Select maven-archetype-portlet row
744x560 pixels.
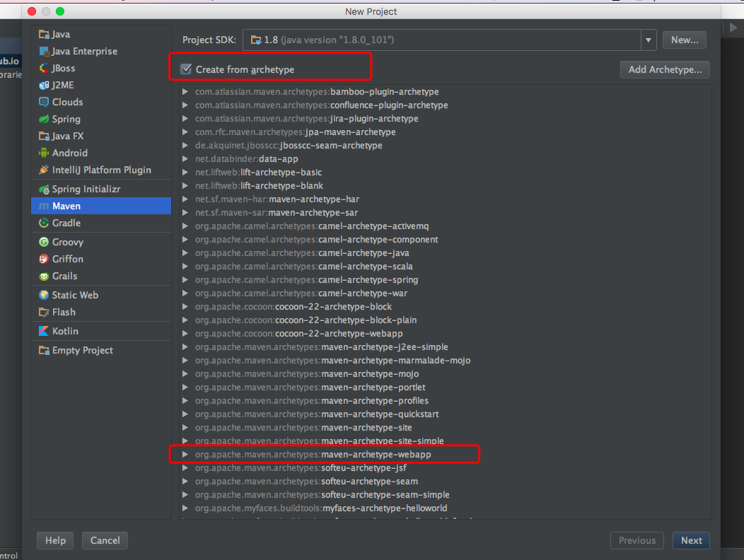pos(445,387)
